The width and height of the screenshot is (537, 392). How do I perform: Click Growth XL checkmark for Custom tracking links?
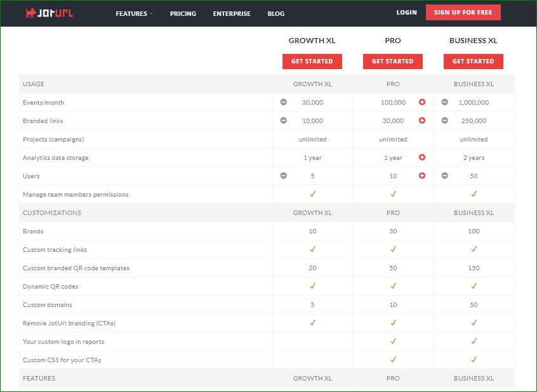[313, 249]
